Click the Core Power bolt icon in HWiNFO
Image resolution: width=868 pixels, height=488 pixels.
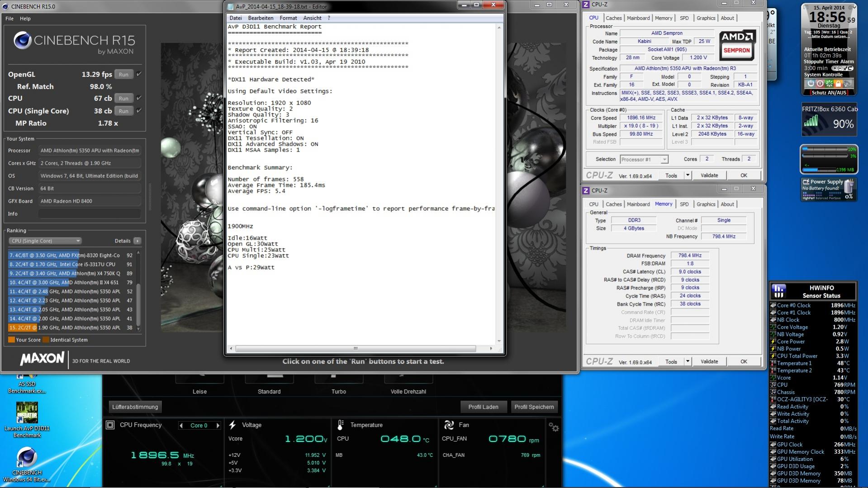point(773,341)
